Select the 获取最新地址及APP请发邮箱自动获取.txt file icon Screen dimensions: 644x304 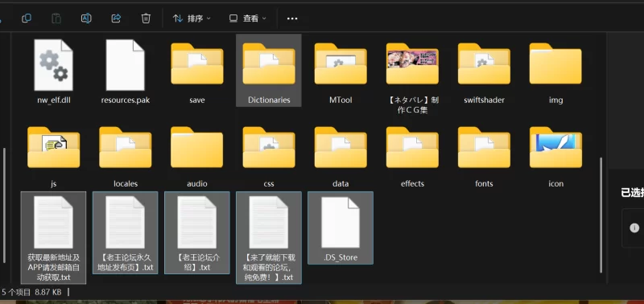click(53, 222)
